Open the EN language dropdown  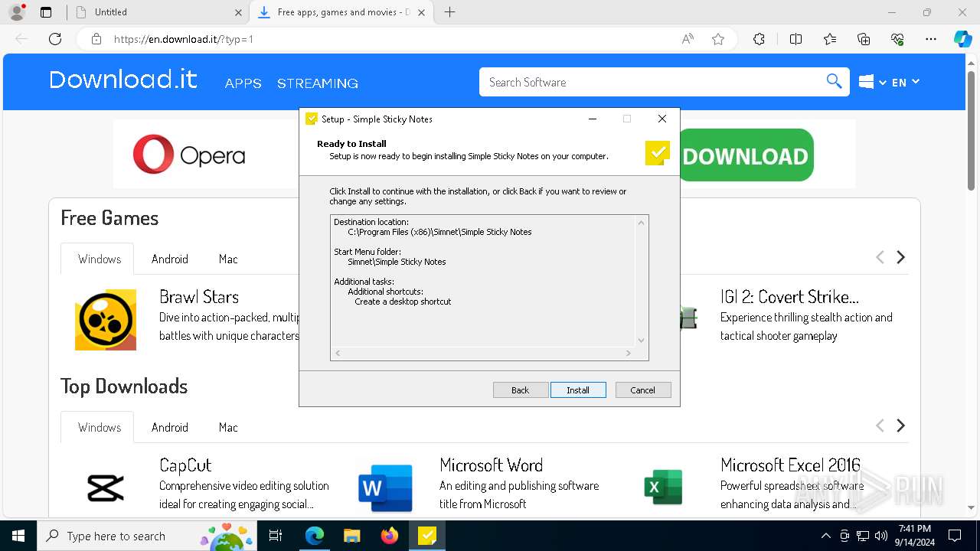coord(906,82)
